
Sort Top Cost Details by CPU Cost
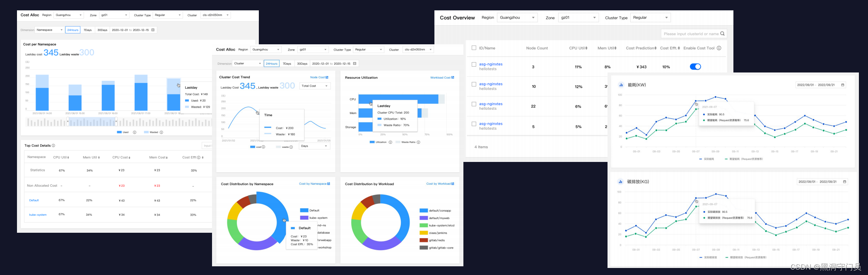click(x=129, y=157)
